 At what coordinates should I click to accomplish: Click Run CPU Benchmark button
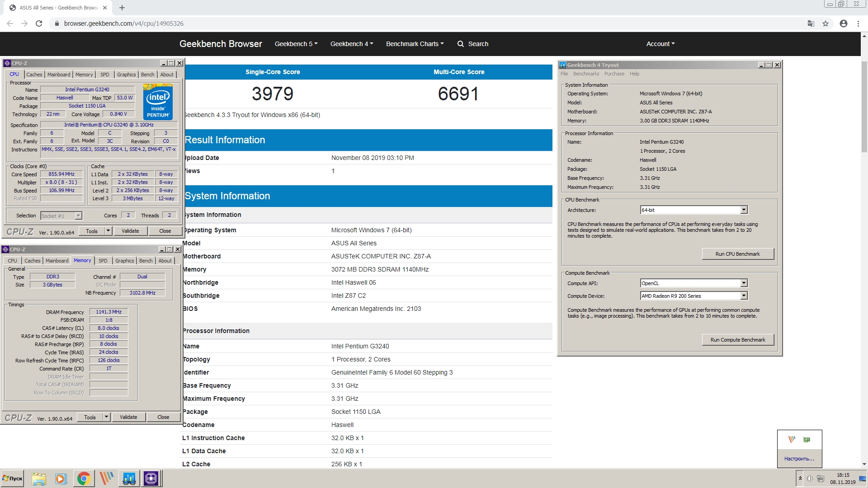coord(738,254)
